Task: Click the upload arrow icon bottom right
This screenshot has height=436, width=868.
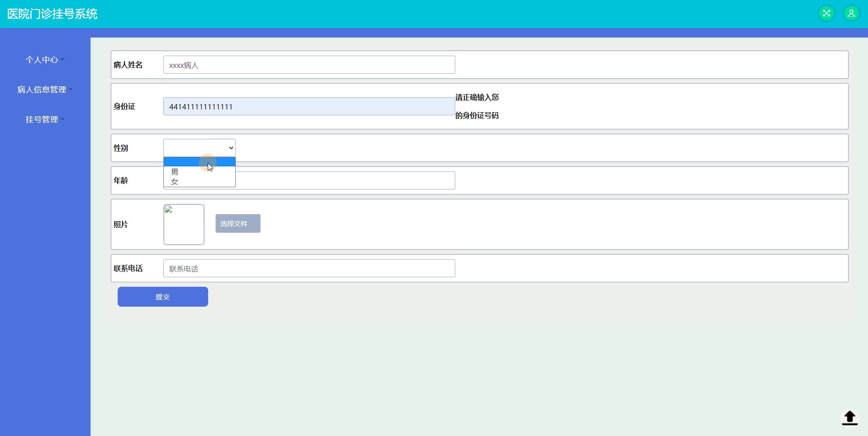Action: point(849,418)
